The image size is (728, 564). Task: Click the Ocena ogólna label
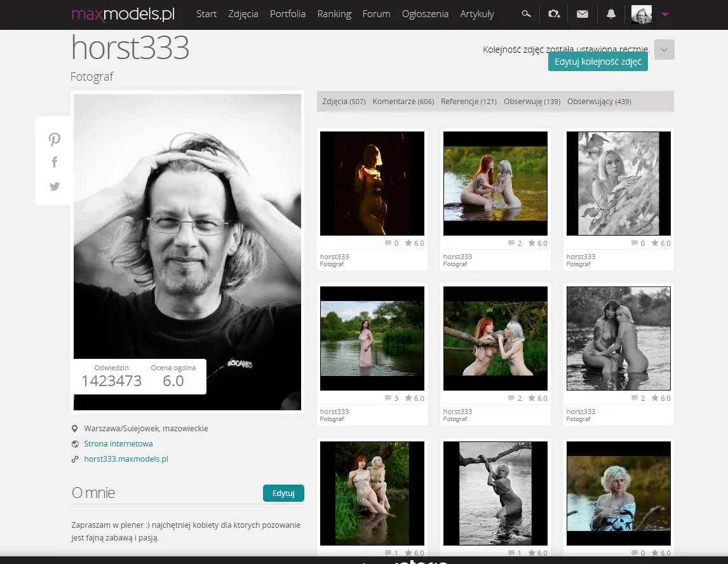[173, 368]
